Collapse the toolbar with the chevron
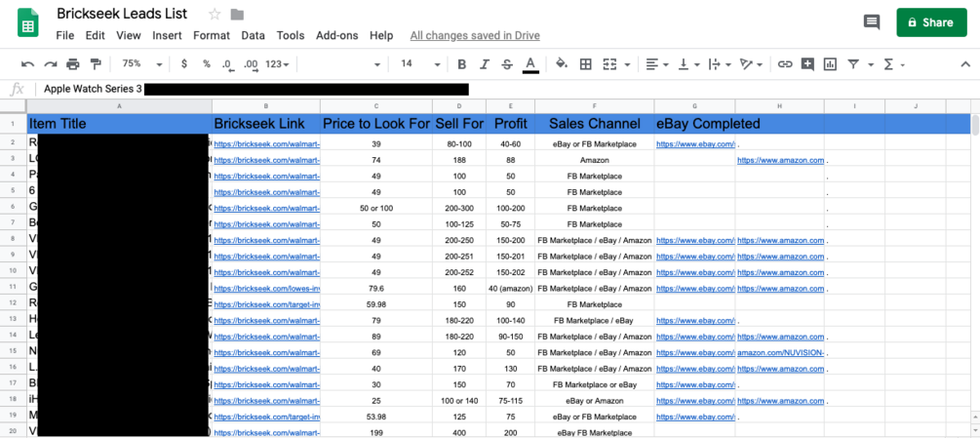 point(965,63)
